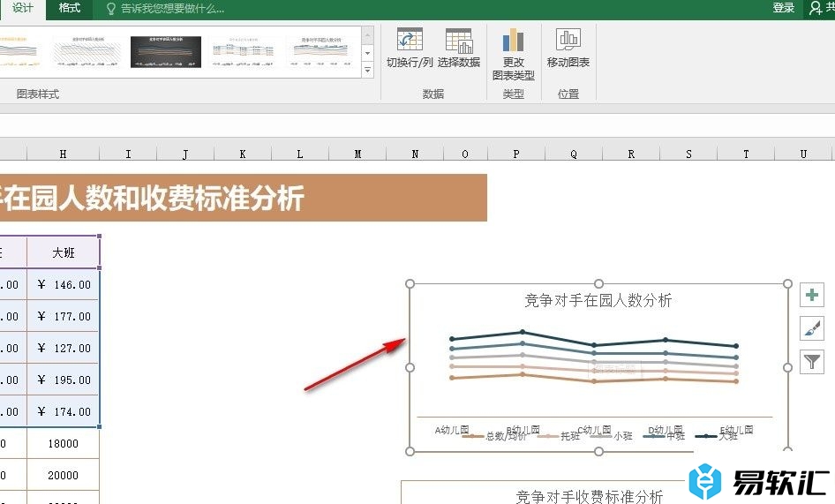The height and width of the screenshot is (504, 835).
Task: Select column Q header
Action: click(574, 154)
